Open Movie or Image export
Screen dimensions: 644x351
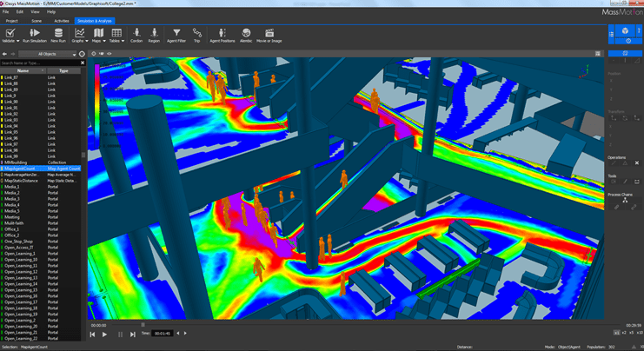(269, 35)
